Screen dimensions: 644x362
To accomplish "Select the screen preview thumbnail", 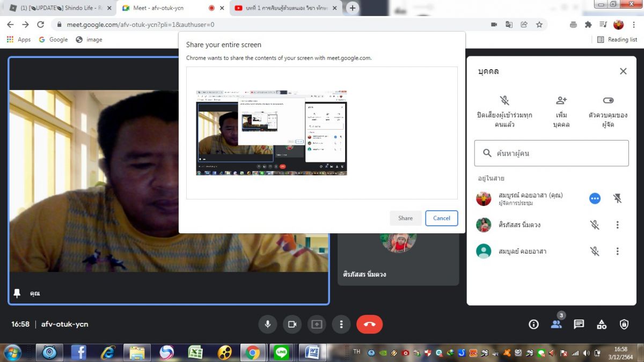I will tap(271, 133).
